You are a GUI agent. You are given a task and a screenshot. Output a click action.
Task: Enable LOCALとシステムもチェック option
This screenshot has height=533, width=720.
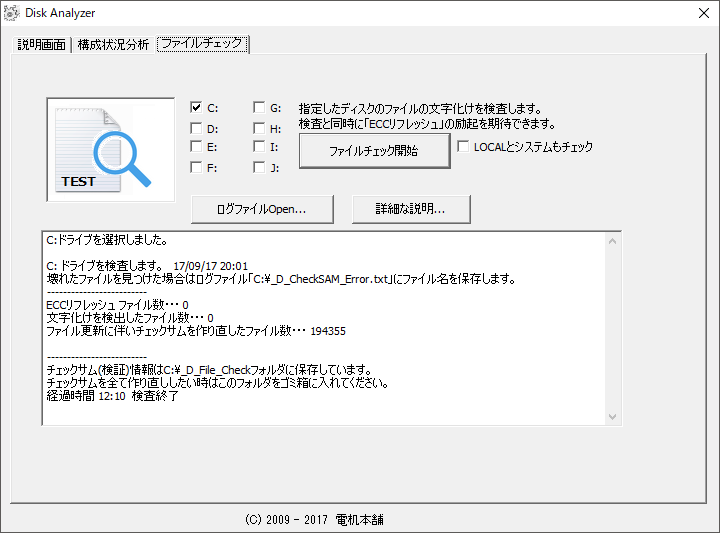point(464,147)
